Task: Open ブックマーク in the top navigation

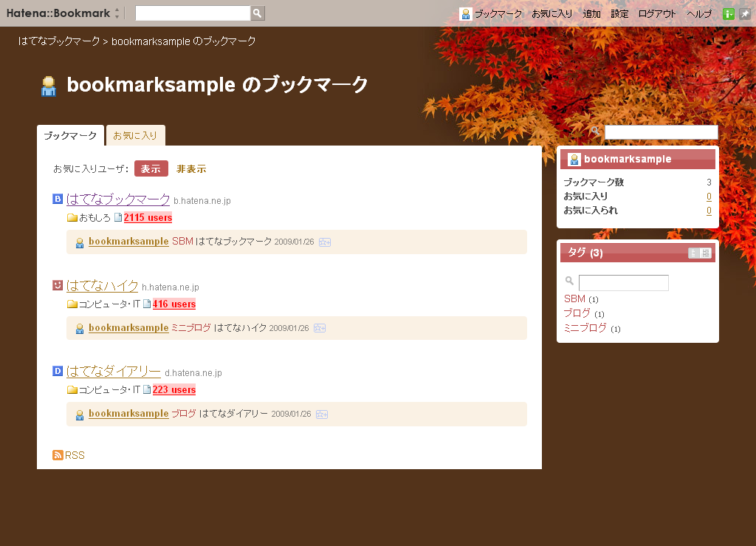Action: point(498,14)
